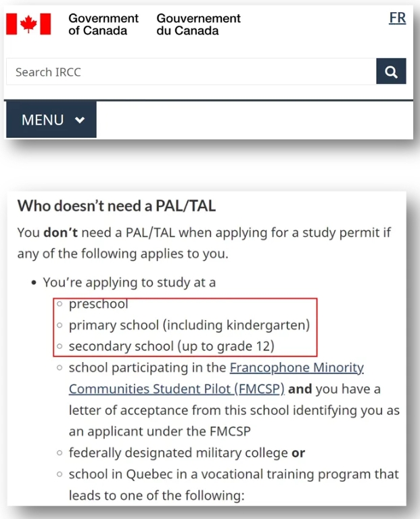This screenshot has width=420, height=519.
Task: Select the "preschool" list item
Action: [x=98, y=304]
